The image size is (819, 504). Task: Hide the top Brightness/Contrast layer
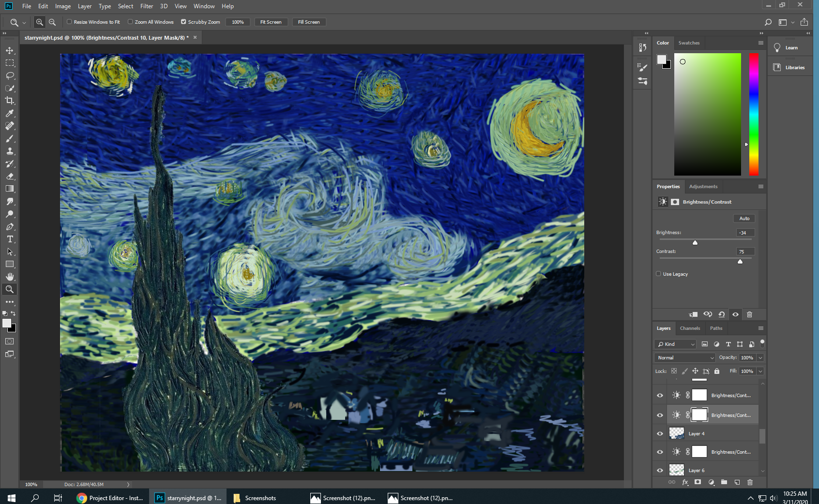coord(660,395)
